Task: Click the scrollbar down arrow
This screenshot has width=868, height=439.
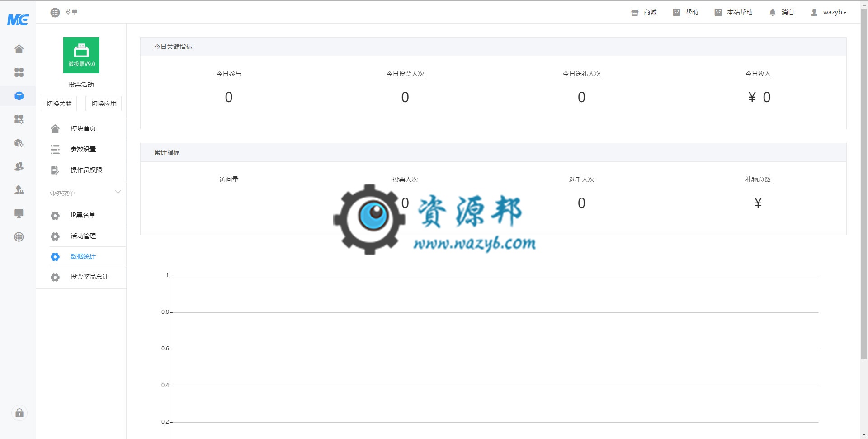Action: 864,435
